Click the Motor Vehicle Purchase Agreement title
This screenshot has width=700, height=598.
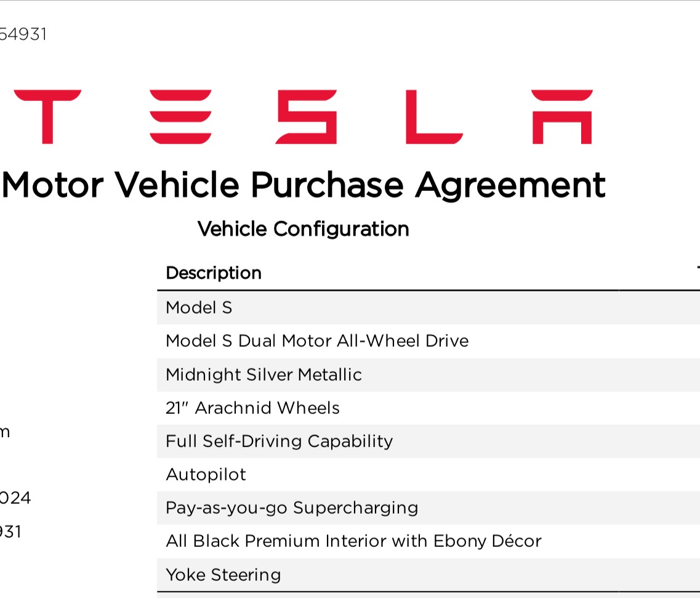304,184
